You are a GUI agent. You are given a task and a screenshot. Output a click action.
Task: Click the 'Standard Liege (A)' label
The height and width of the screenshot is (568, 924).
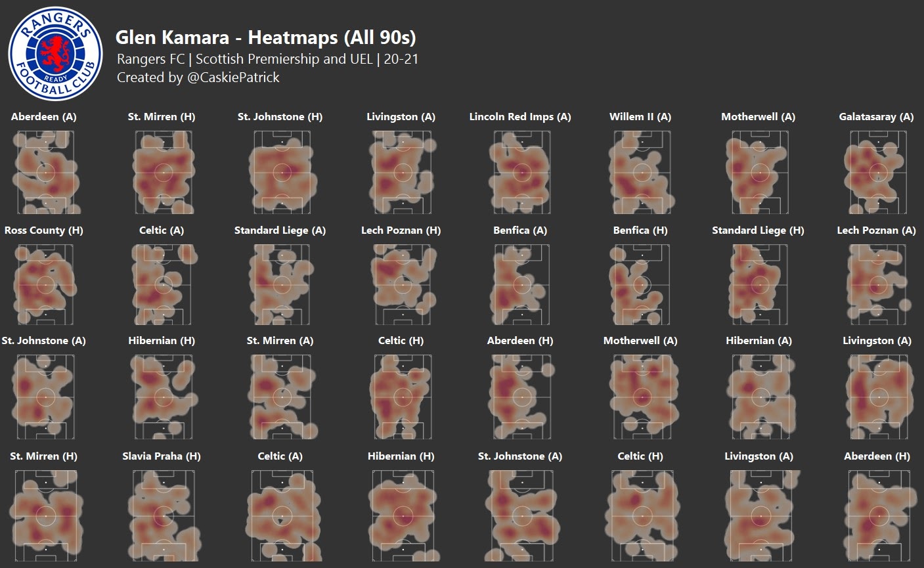tap(280, 230)
